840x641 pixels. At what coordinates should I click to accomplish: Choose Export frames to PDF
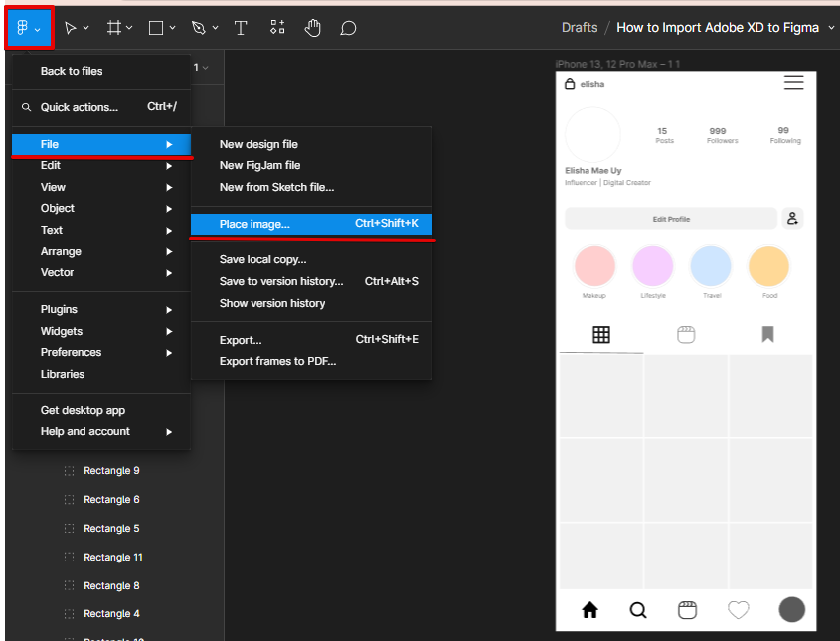277,361
